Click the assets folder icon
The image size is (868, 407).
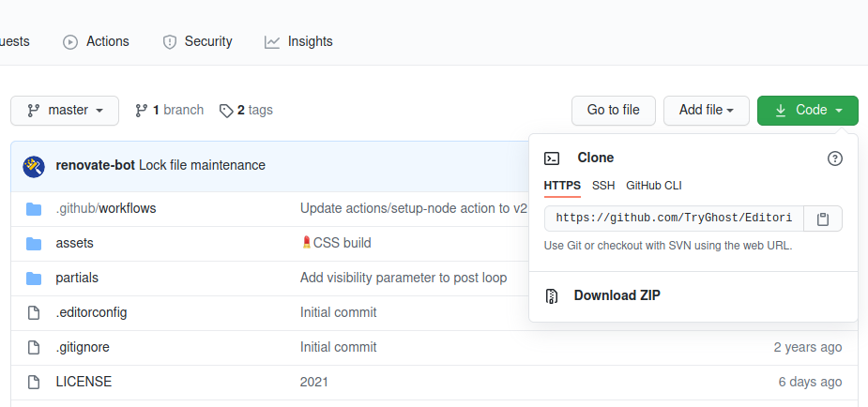[x=34, y=244]
